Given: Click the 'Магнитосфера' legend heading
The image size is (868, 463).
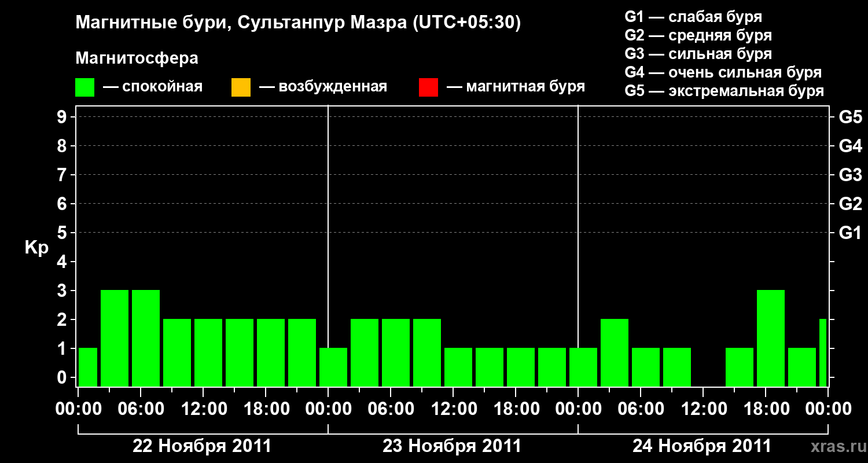Looking at the screenshot, I should pos(137,58).
